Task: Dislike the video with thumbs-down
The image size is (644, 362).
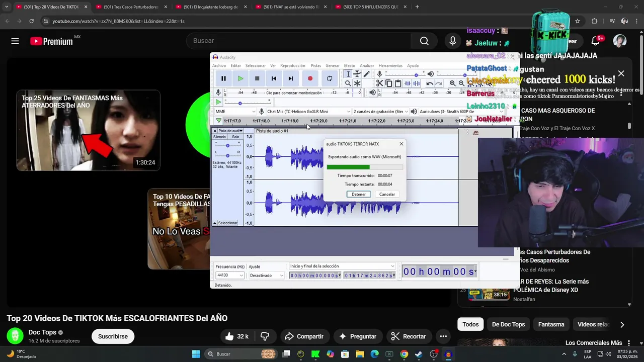Action: 265,336
